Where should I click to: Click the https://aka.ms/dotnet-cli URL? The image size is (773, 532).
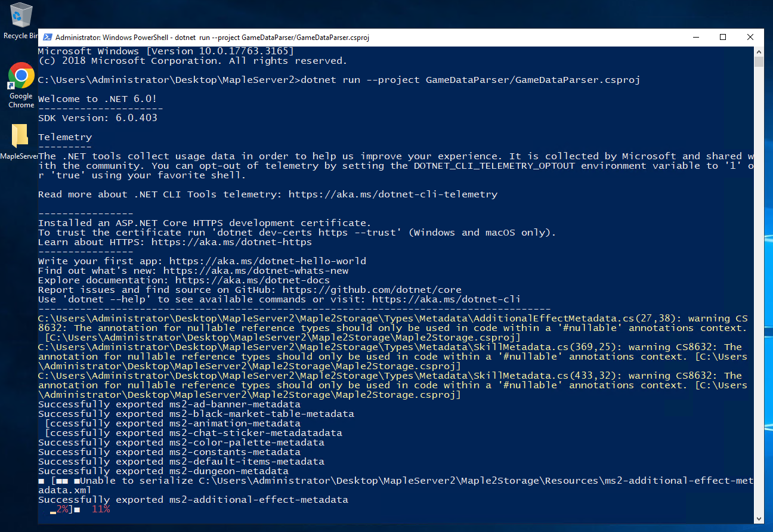point(447,299)
